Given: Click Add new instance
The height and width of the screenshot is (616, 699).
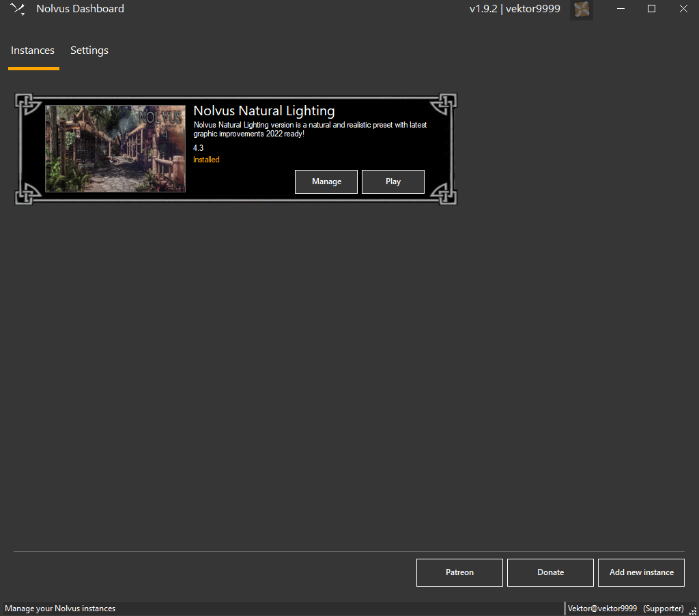Looking at the screenshot, I should (642, 572).
